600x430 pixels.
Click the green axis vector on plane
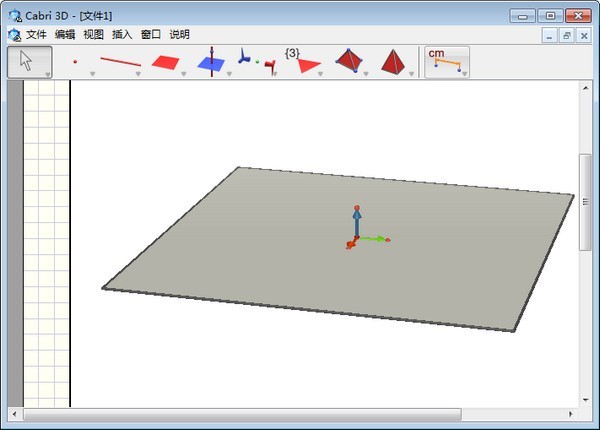click(375, 239)
